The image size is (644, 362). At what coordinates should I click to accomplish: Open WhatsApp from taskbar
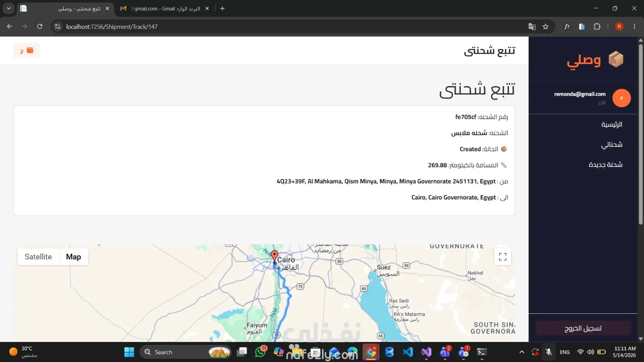pyautogui.click(x=260, y=352)
